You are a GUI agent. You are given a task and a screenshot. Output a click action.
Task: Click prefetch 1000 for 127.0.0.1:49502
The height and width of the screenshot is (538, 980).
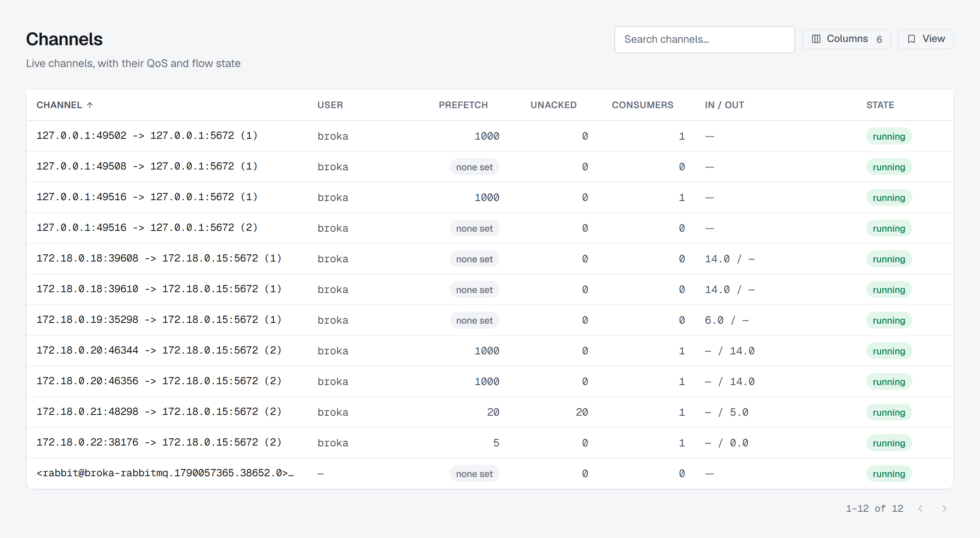pos(487,136)
